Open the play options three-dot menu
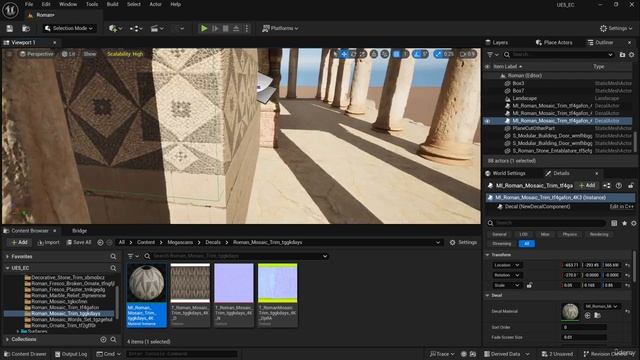This screenshot has height=360, width=640. pos(247,28)
